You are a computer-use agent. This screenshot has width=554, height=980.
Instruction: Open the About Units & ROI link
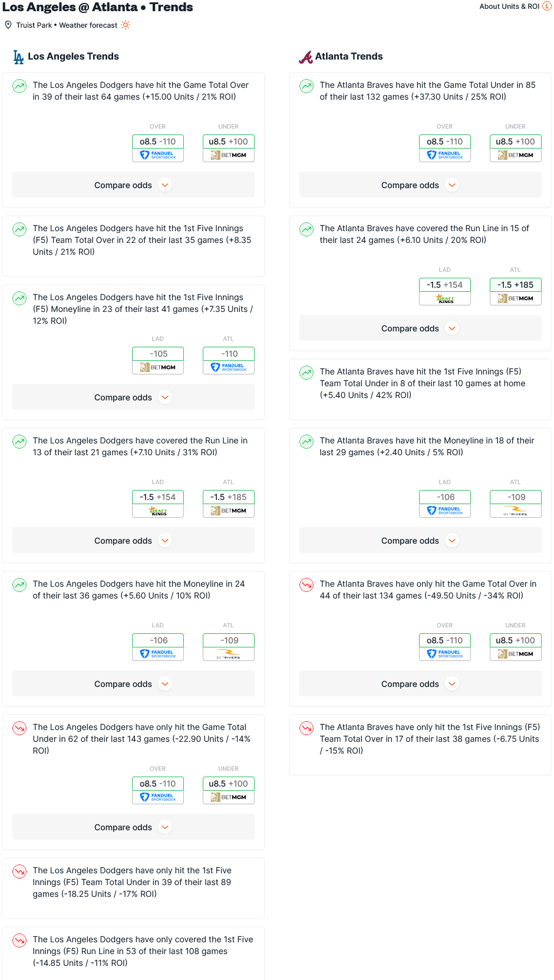click(x=509, y=6)
